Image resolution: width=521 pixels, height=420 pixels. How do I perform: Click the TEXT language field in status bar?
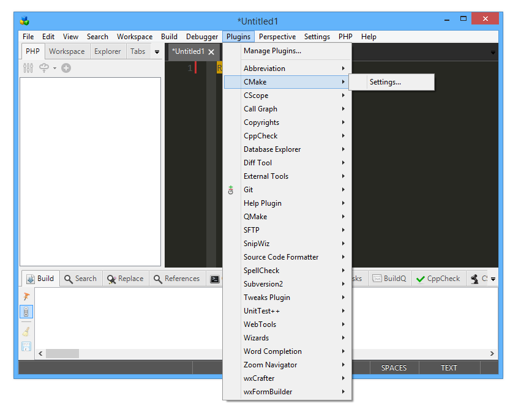point(449,368)
